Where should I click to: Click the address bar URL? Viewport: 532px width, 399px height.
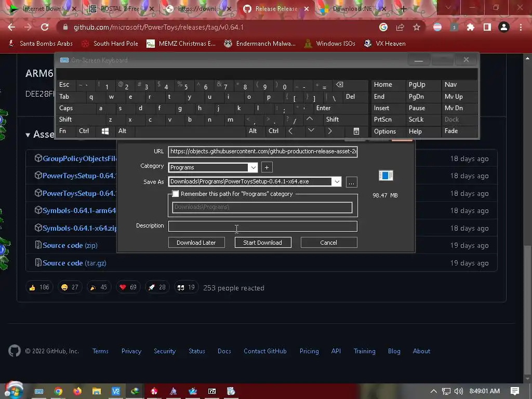tap(158, 27)
